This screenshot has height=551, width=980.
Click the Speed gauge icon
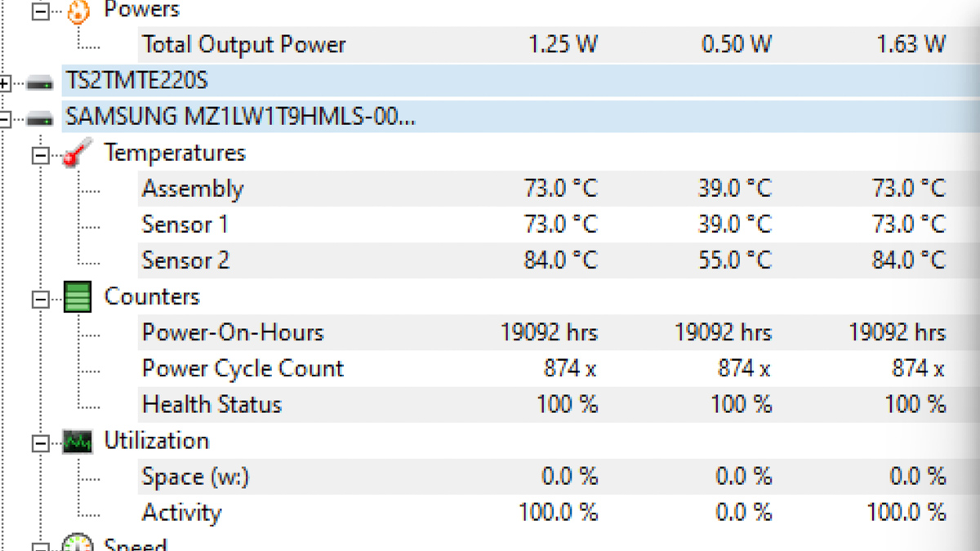78,543
